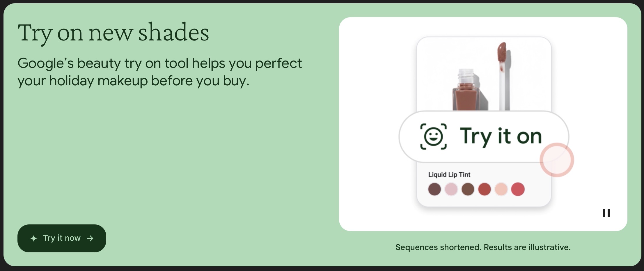644x271 pixels.
Task: Click the Try on new shades heading
Action: (113, 33)
